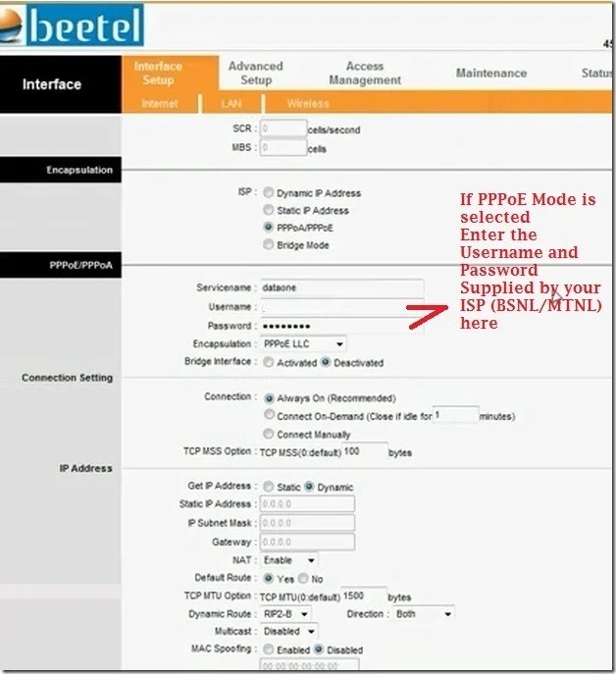Click the SCR cells/second field

[x=283, y=129]
